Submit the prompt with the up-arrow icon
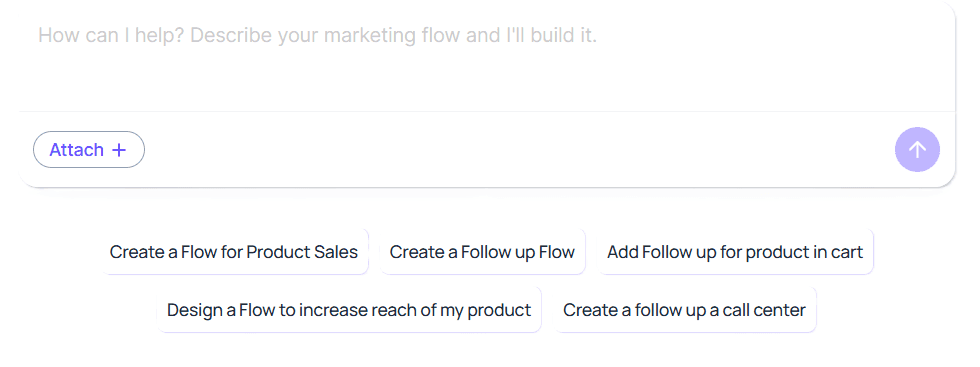The width and height of the screenshot is (980, 367). point(917,149)
